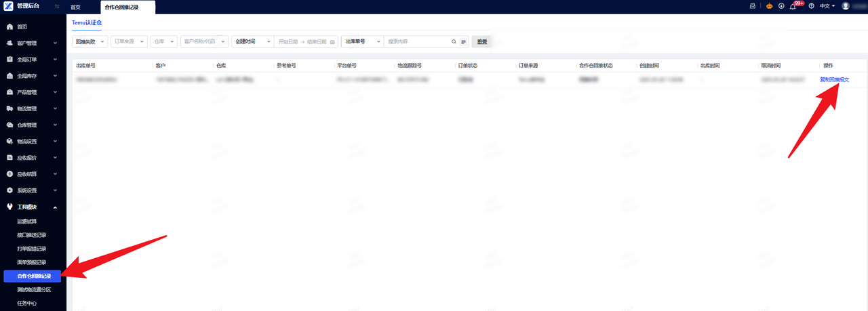The width and height of the screenshot is (868, 311).
Task: Collapse the sidebar with the toggle icon
Action: [x=57, y=6]
